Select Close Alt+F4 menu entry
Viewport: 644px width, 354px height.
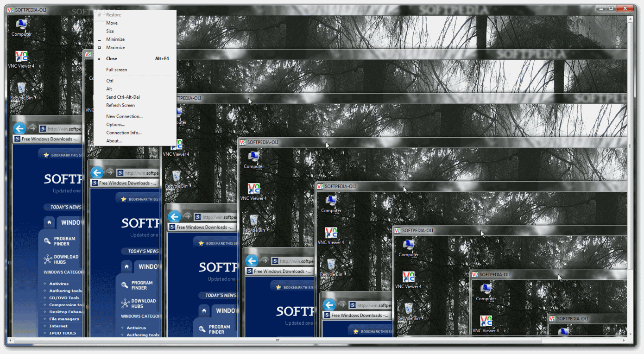pos(135,59)
